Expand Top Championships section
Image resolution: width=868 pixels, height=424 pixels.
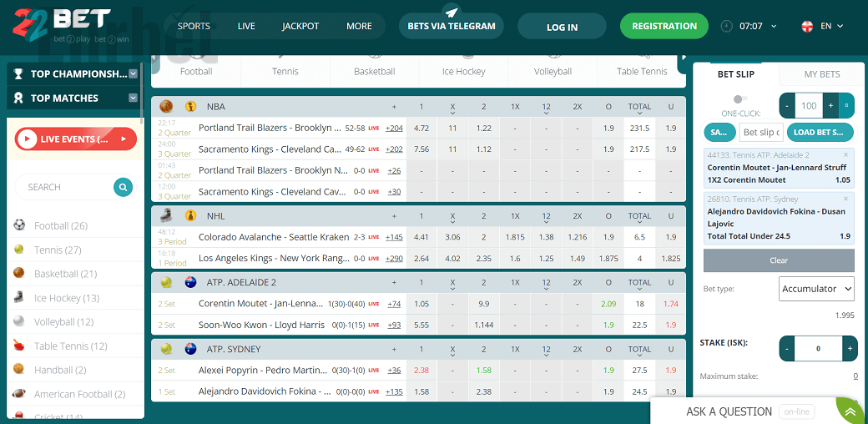point(133,73)
